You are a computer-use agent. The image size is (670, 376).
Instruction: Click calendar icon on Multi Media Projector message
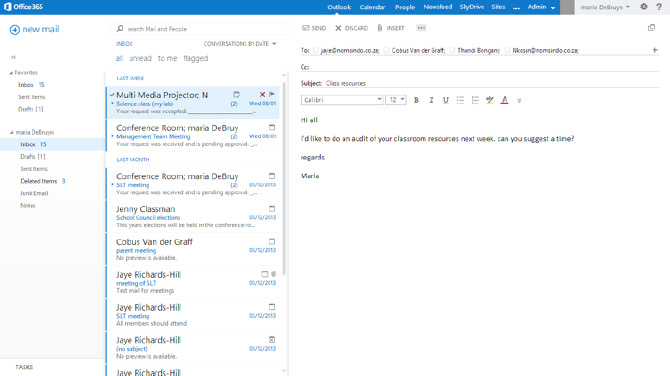pyautogui.click(x=236, y=94)
